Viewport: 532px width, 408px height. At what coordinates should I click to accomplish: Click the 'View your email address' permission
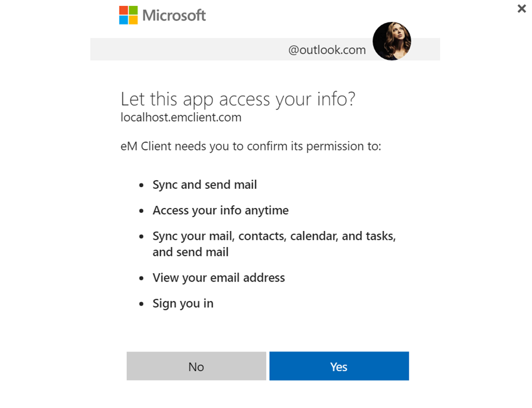click(219, 278)
